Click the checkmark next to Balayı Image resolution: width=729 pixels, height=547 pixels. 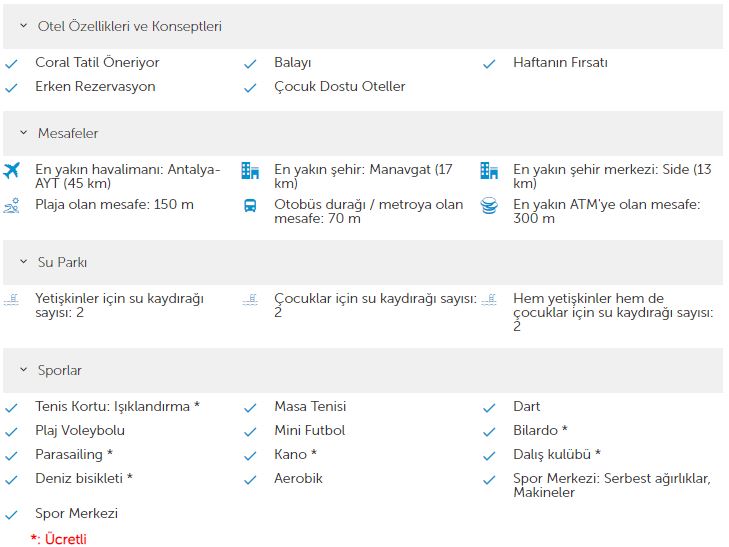[250, 64]
